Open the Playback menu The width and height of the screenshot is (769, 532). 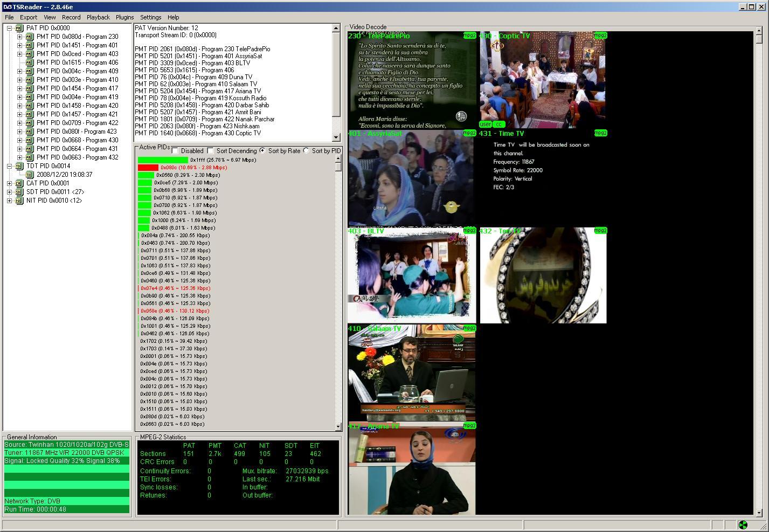coord(98,17)
